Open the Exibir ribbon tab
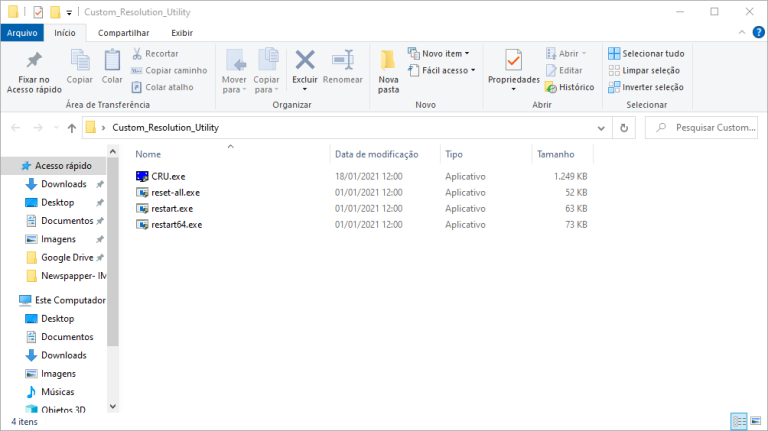Screen dimensions: 768x431 pyautogui.click(x=182, y=33)
